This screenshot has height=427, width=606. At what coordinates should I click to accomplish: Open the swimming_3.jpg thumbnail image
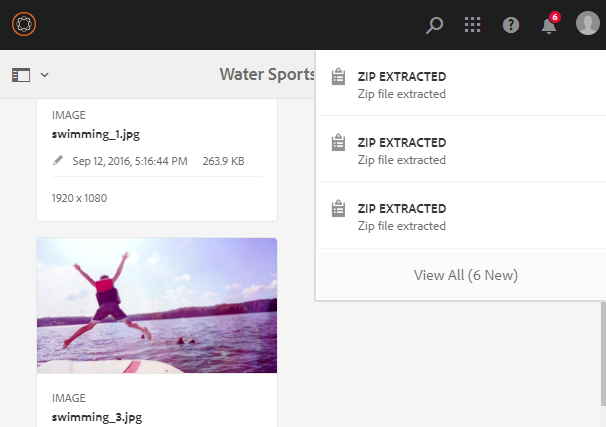click(x=157, y=305)
